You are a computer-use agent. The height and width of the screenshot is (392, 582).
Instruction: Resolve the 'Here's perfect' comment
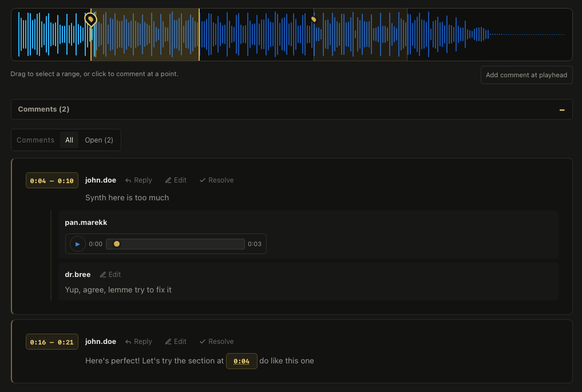tap(216, 342)
